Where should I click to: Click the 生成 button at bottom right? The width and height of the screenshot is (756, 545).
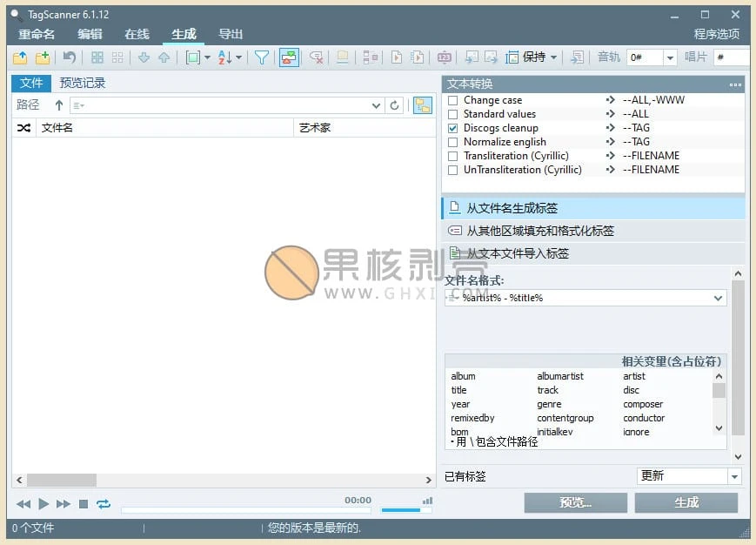(x=686, y=502)
